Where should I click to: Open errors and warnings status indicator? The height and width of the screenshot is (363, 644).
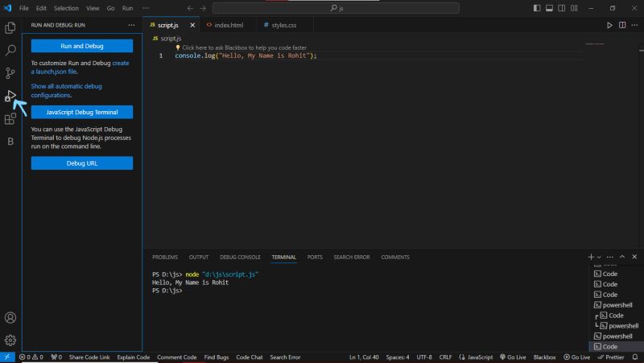click(31, 357)
